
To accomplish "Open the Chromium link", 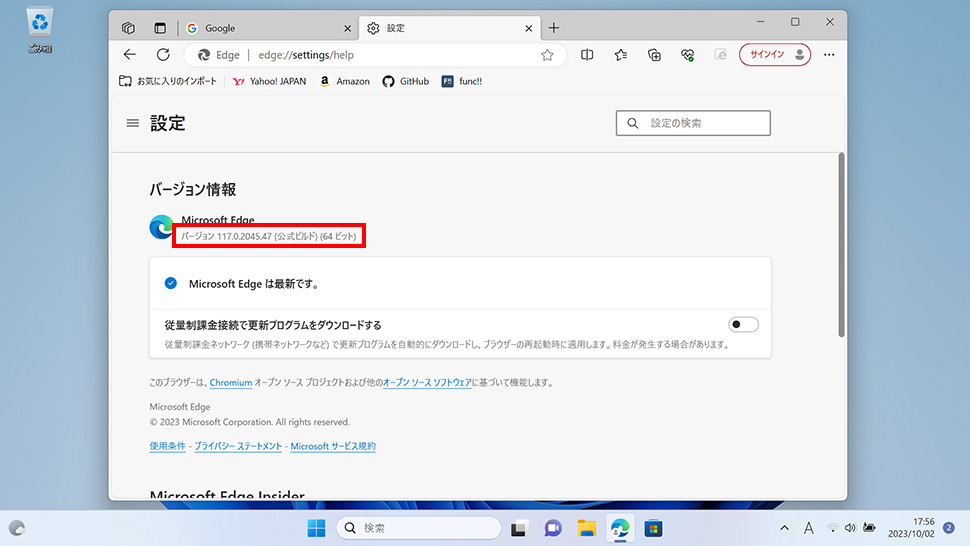I will [x=231, y=383].
